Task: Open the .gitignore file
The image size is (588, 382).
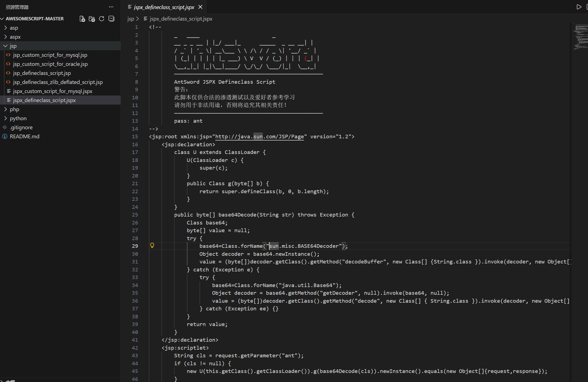Action: pos(21,127)
